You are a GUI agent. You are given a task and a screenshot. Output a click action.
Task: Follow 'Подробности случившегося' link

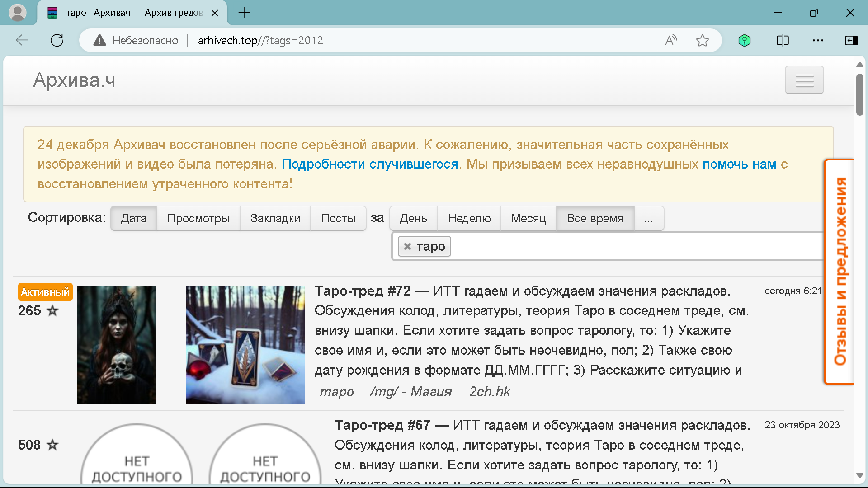point(370,164)
